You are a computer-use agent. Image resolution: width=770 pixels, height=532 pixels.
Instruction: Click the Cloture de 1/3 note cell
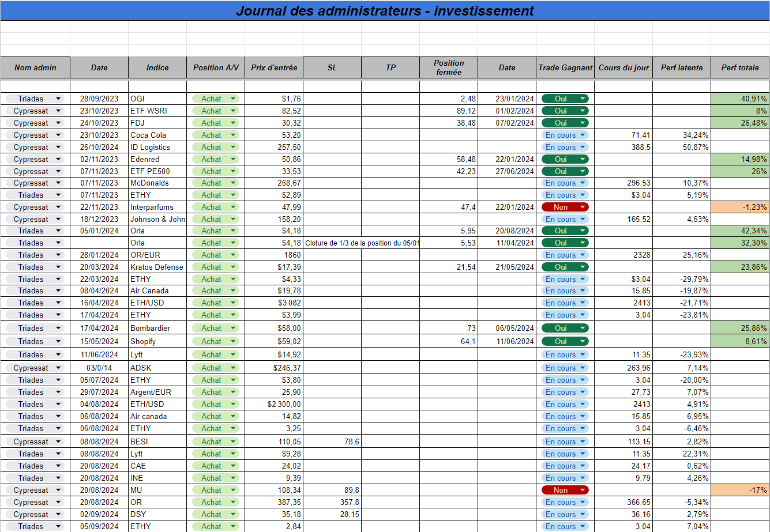pyautogui.click(x=362, y=243)
